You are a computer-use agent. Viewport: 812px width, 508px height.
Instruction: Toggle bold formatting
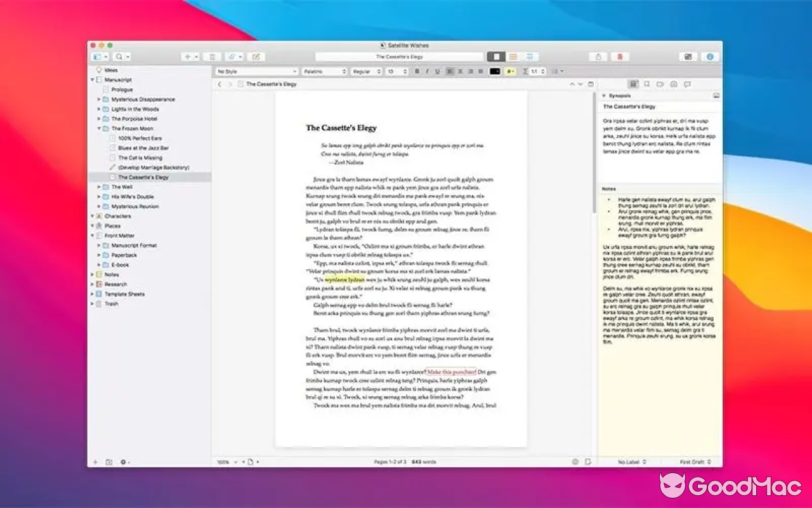pyautogui.click(x=417, y=71)
